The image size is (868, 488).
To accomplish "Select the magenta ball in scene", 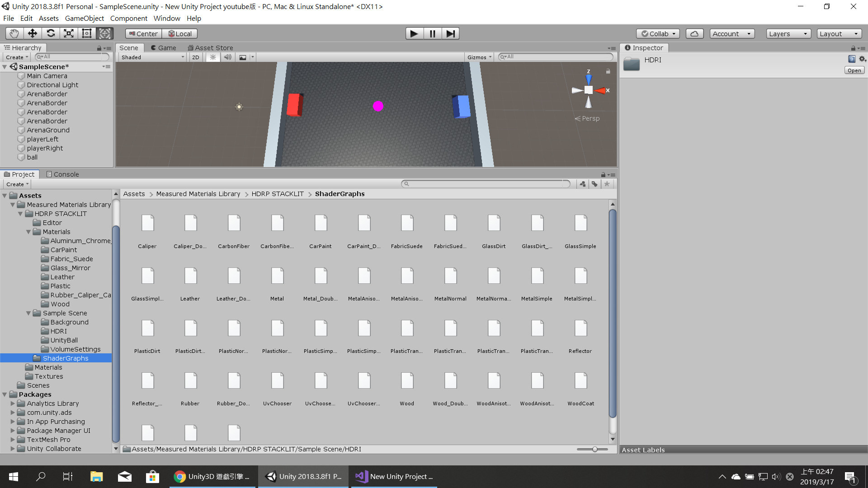I will 378,106.
